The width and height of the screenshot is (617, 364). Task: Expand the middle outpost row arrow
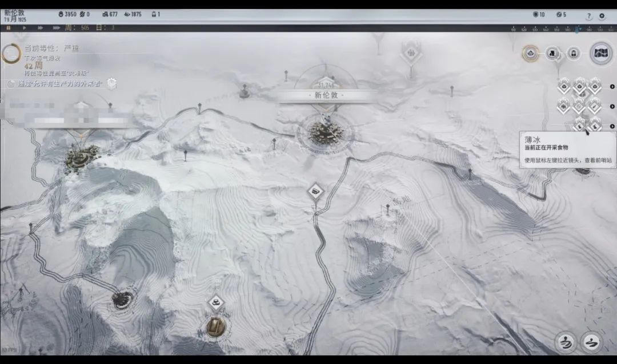tap(612, 107)
